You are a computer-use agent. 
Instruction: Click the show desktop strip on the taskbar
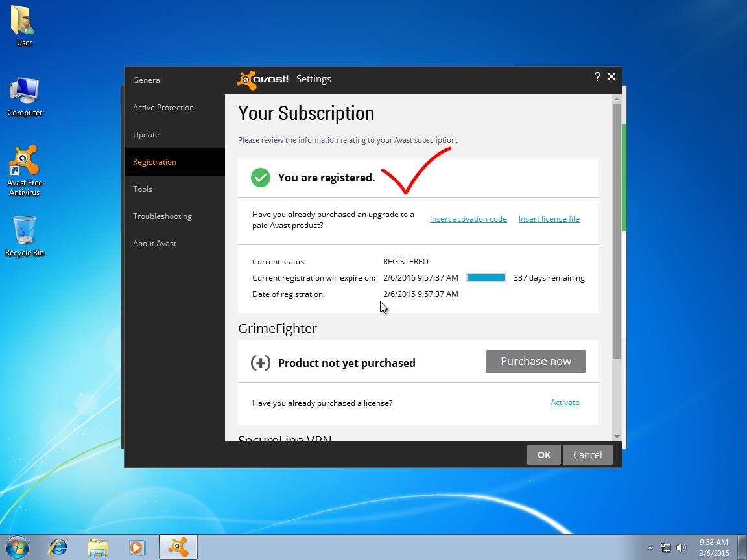(742, 547)
